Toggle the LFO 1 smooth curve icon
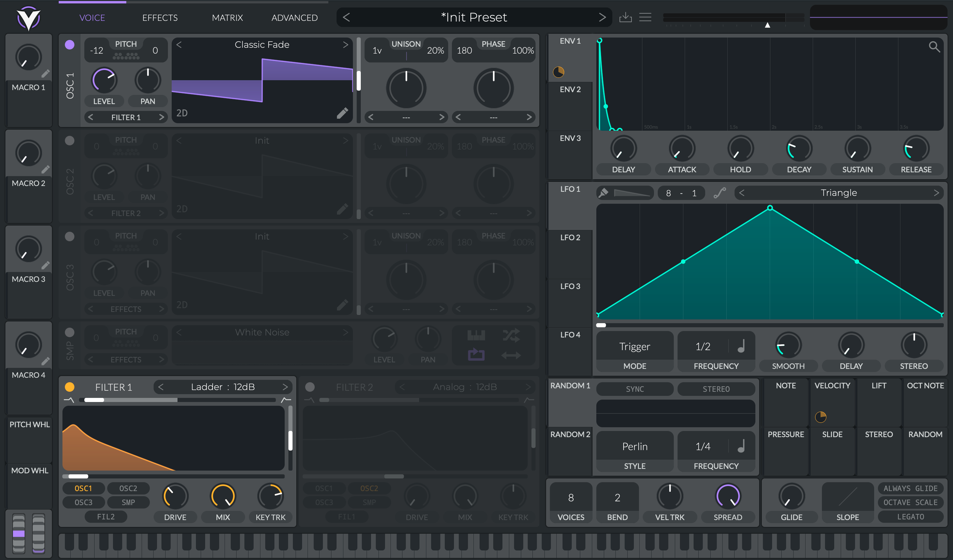This screenshot has height=560, width=953. (720, 193)
